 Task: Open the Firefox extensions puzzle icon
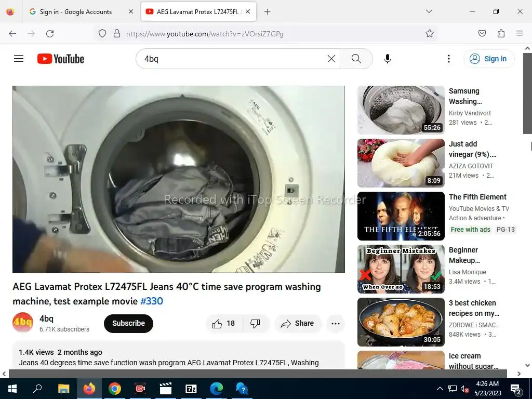point(501,33)
